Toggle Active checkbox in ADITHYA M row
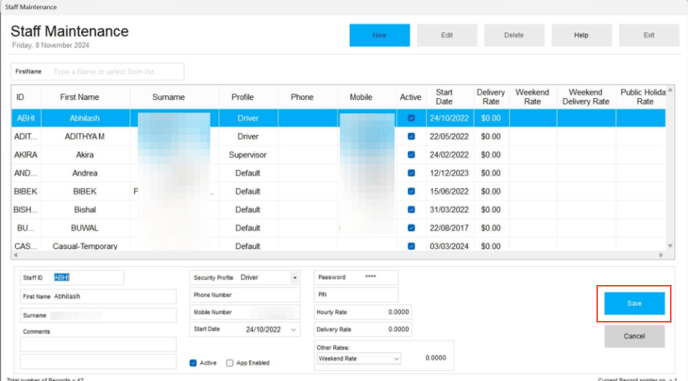This screenshot has width=688, height=381. pos(411,137)
